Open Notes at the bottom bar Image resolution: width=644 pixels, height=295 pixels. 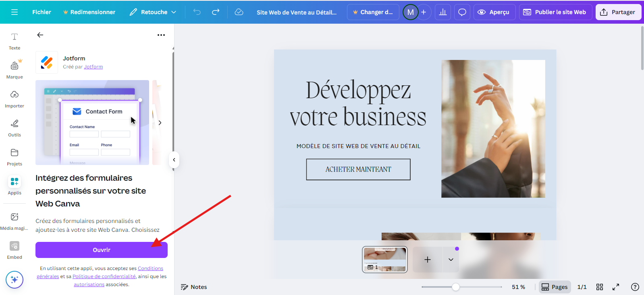pyautogui.click(x=194, y=287)
